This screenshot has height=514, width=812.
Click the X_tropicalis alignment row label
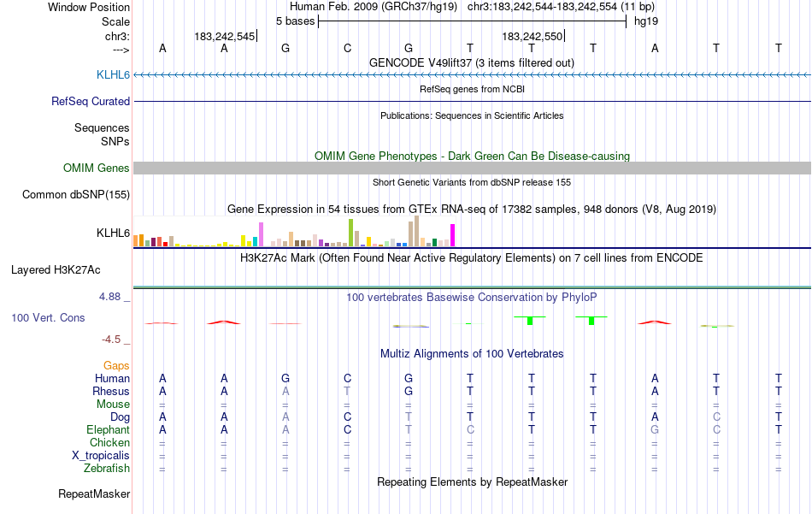click(101, 456)
